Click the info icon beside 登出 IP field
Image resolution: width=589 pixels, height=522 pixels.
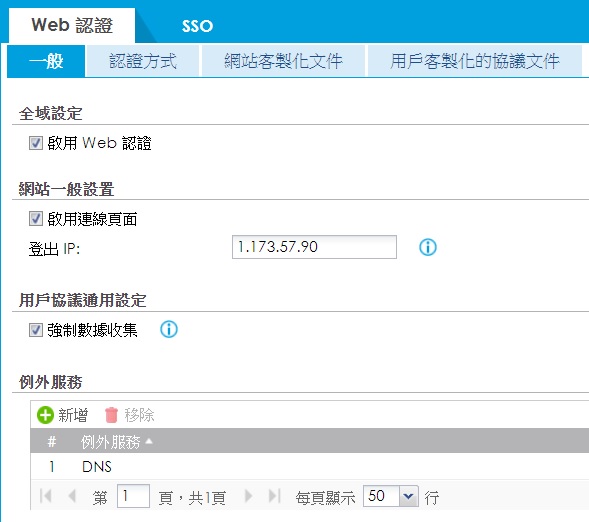[427, 247]
